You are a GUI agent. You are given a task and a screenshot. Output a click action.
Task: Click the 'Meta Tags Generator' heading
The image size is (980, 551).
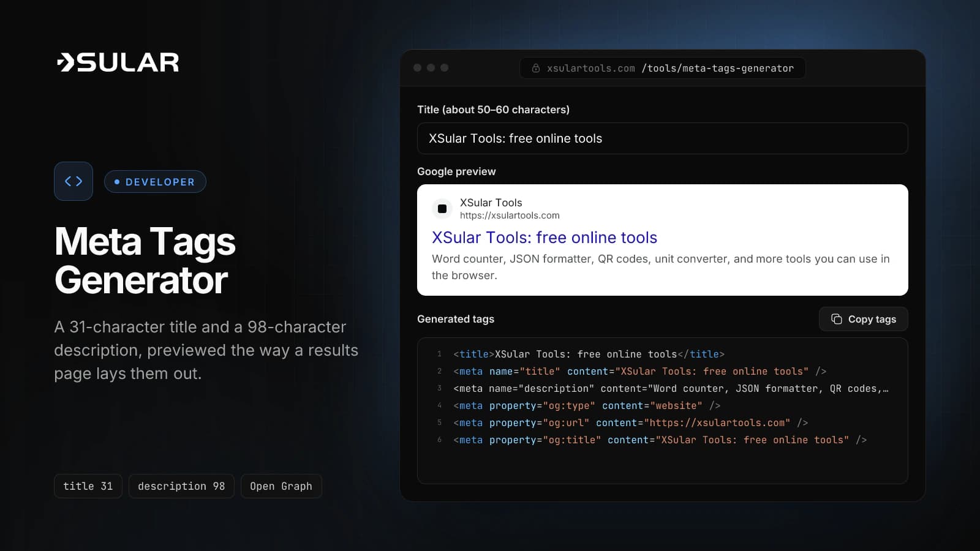coord(145,261)
